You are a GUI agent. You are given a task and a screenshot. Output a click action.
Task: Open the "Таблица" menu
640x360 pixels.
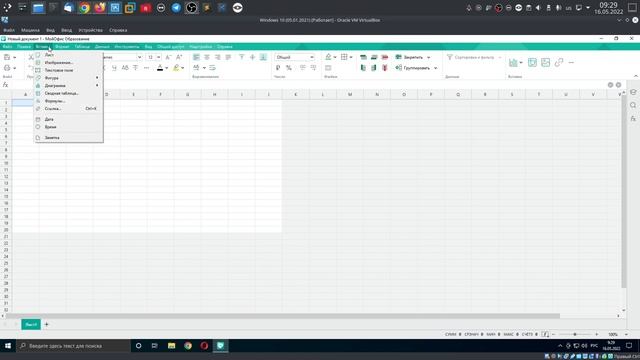coord(82,47)
